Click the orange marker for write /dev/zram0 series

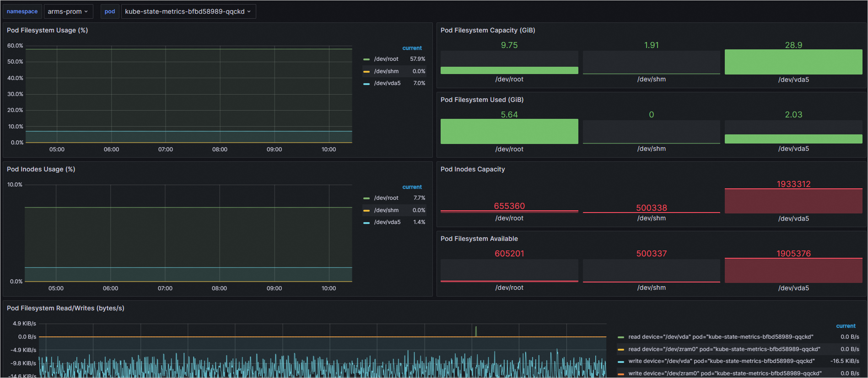click(x=620, y=374)
